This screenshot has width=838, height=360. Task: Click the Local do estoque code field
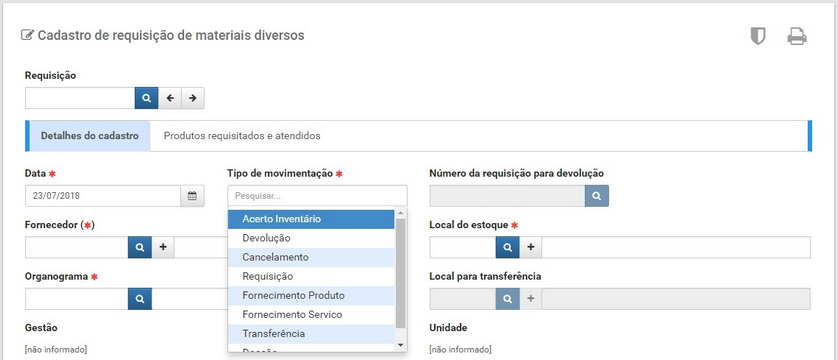coord(463,247)
